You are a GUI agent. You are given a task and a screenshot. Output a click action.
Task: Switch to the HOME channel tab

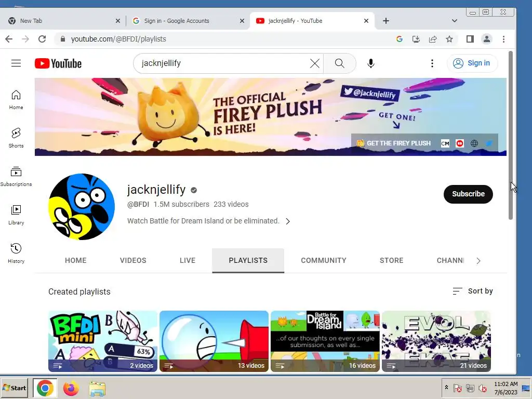[x=76, y=261]
